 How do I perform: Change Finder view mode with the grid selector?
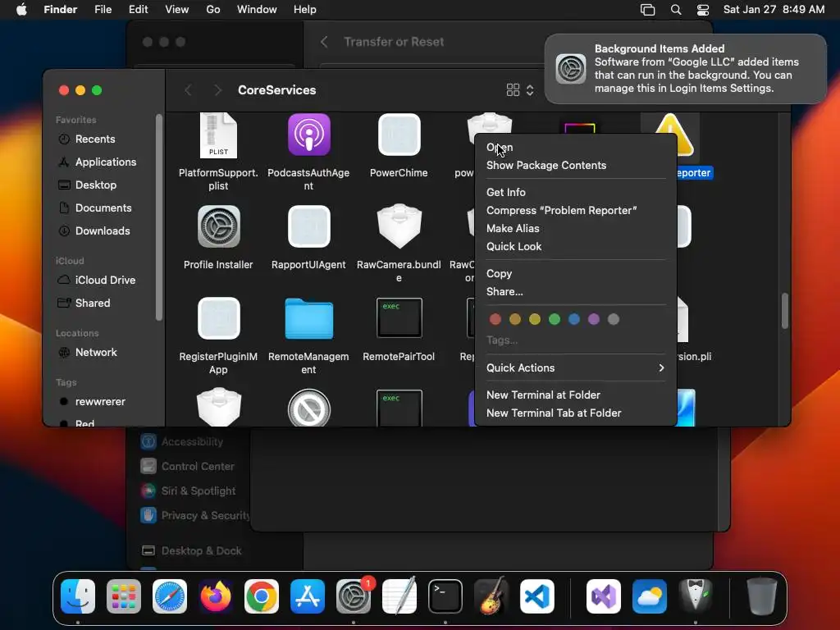[519, 90]
